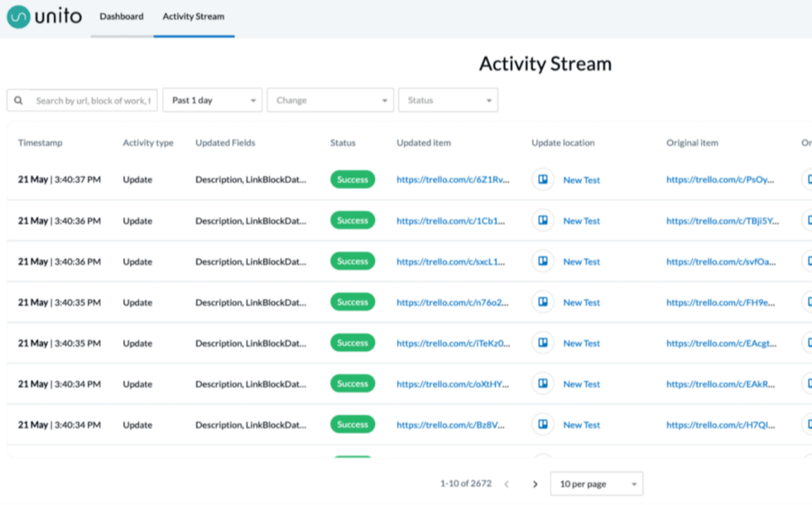Go to next page arrow
Image resolution: width=812 pixels, height=505 pixels.
point(535,484)
